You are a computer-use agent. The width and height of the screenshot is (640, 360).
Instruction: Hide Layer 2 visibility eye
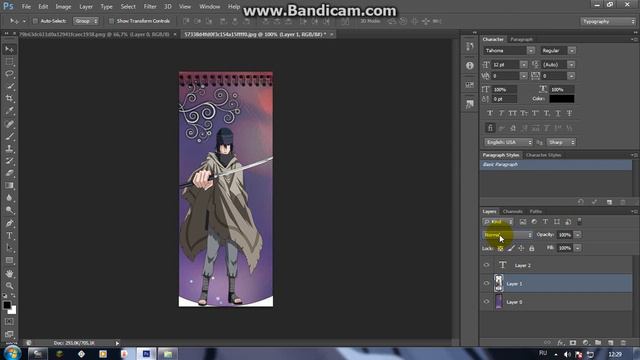(x=486, y=265)
